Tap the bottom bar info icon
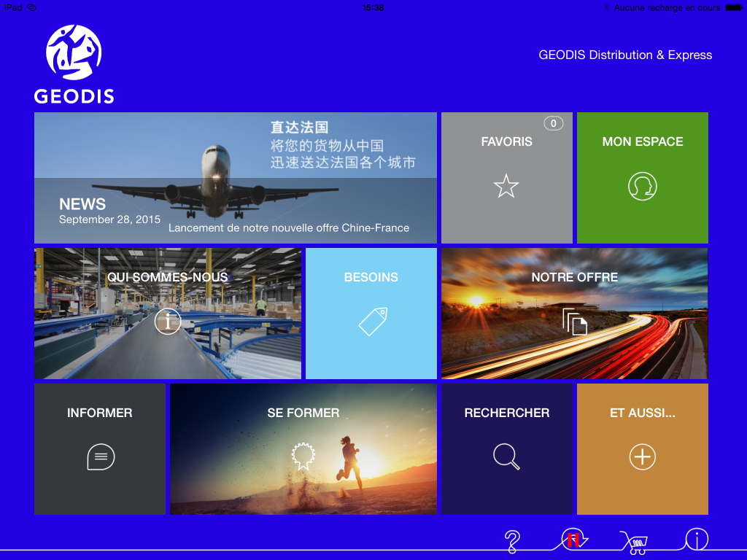Viewport: 747px width, 560px height. tap(697, 540)
